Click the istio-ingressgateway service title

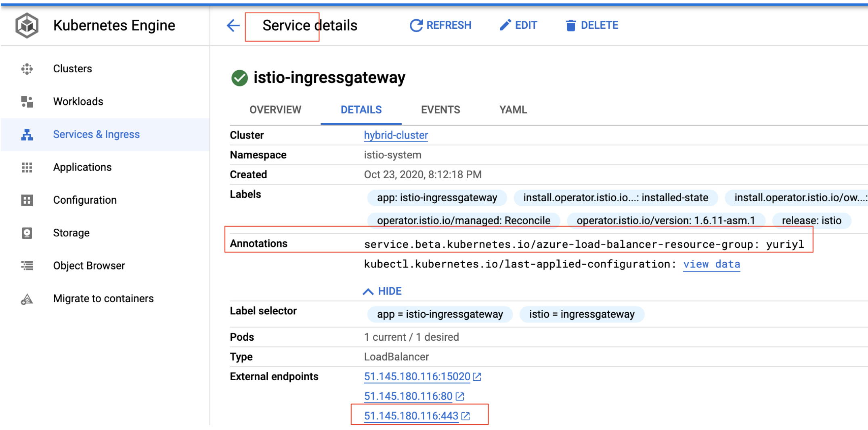[329, 78]
